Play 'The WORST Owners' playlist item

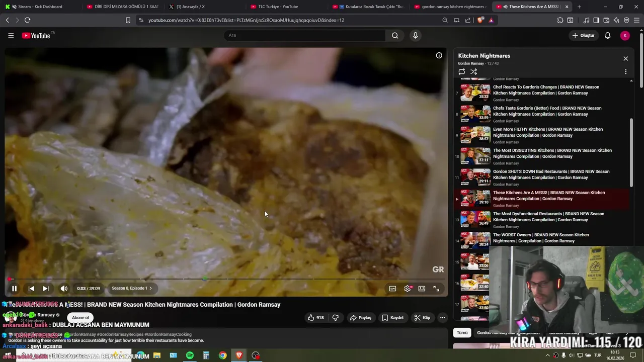point(541,239)
